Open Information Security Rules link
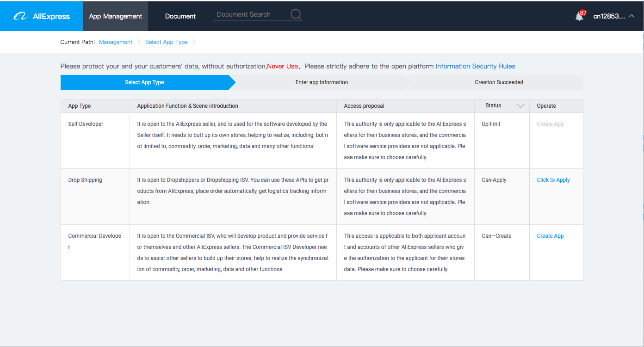 [x=475, y=66]
